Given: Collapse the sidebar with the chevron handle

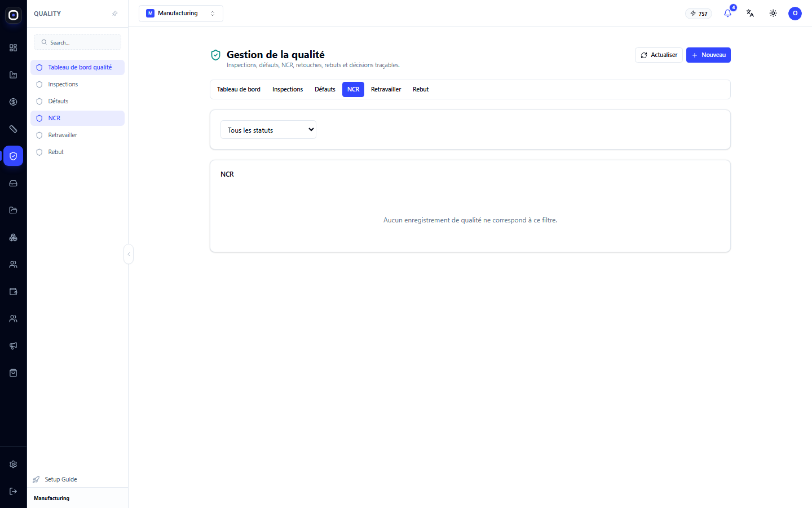Looking at the screenshot, I should coord(129,254).
